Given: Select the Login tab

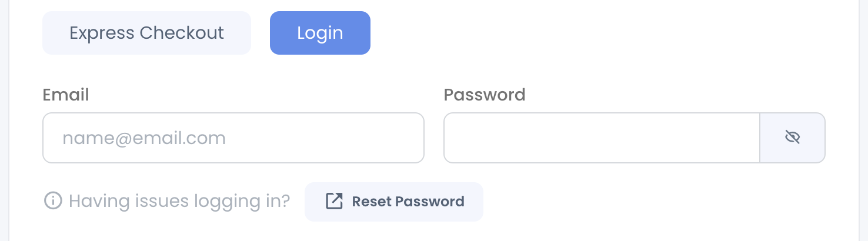Looking at the screenshot, I should [x=320, y=33].
